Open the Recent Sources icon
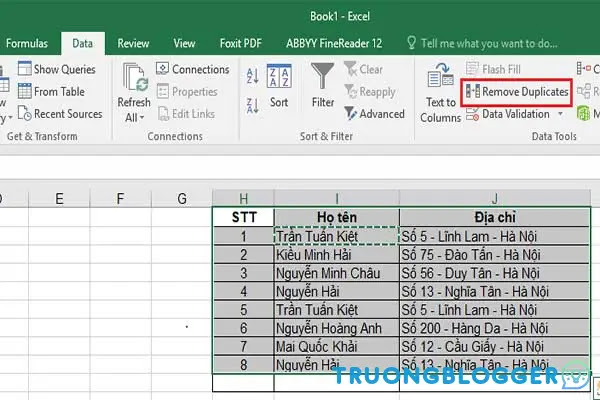This screenshot has width=600, height=400. click(25, 114)
